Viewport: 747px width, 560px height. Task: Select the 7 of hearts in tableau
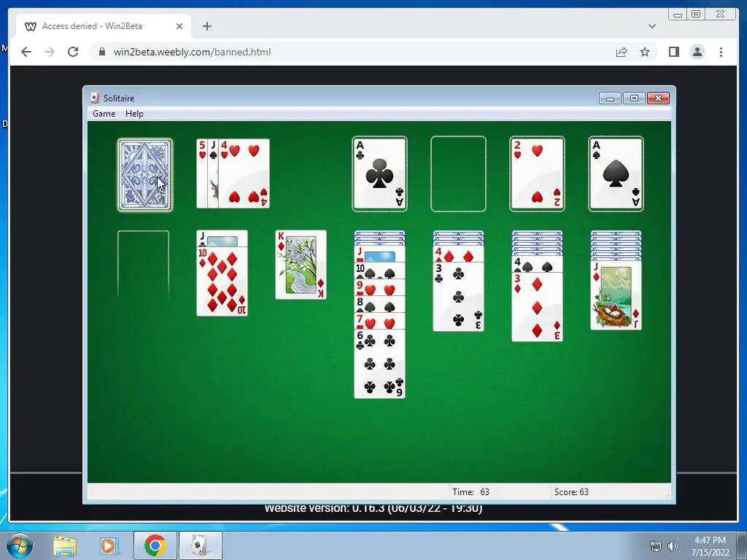tap(379, 321)
